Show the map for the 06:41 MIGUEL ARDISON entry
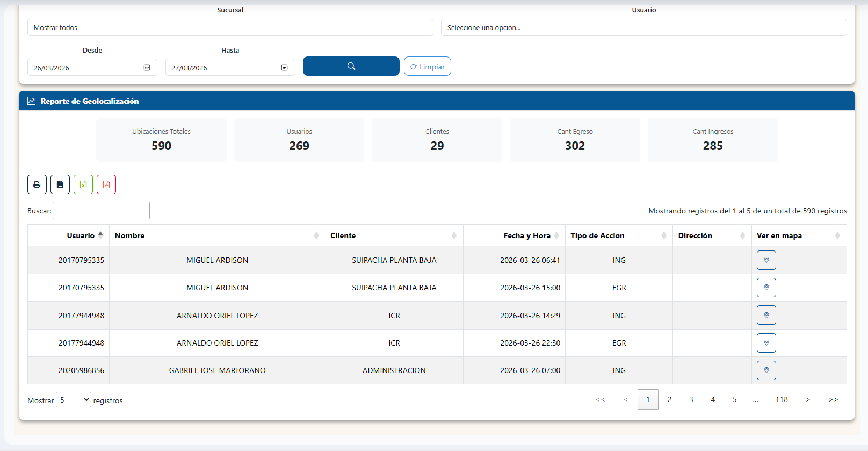 [x=766, y=260]
